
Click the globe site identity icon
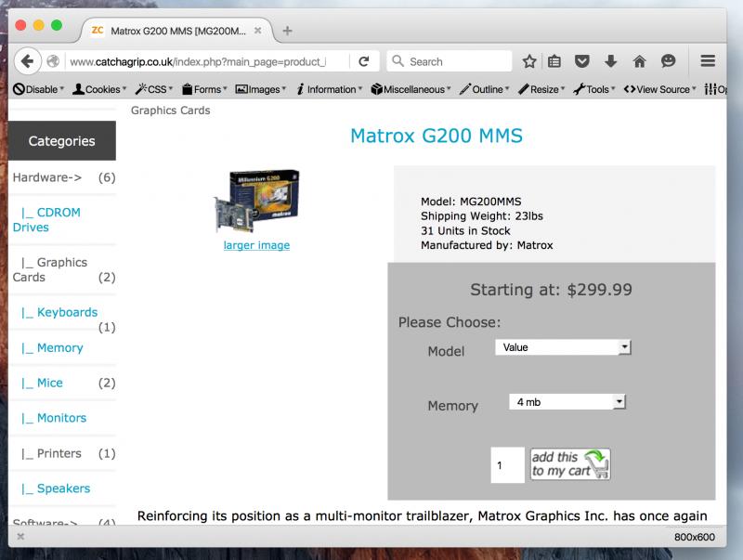53,61
